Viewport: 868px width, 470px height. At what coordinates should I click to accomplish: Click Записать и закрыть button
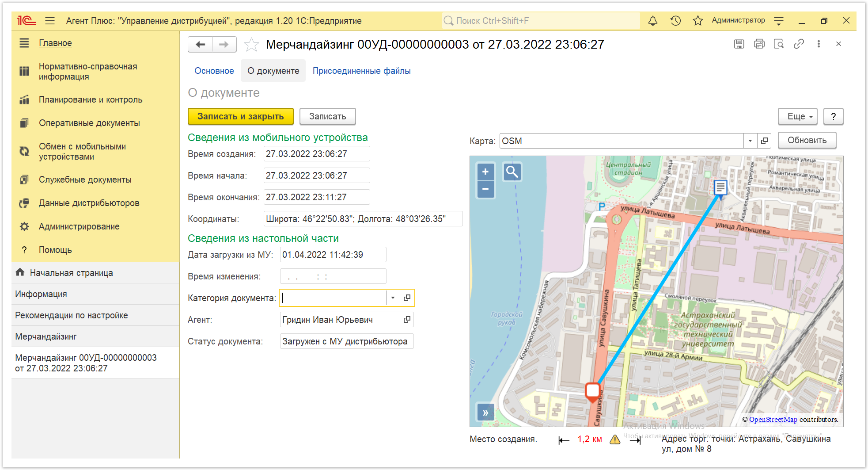click(241, 116)
